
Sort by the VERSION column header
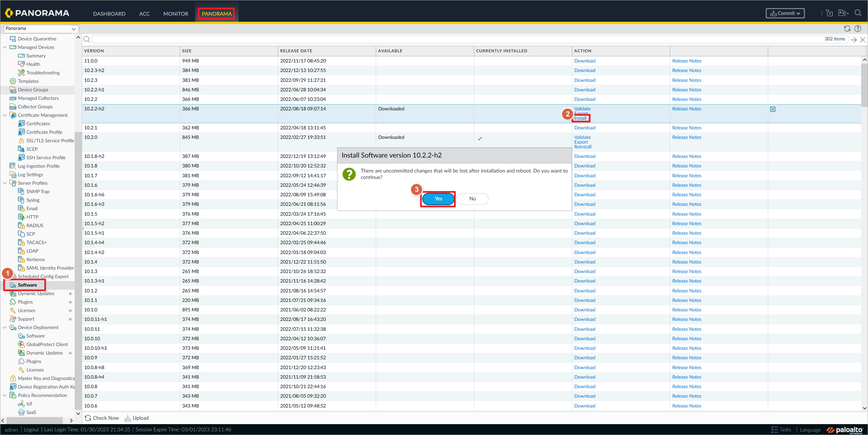pos(131,51)
